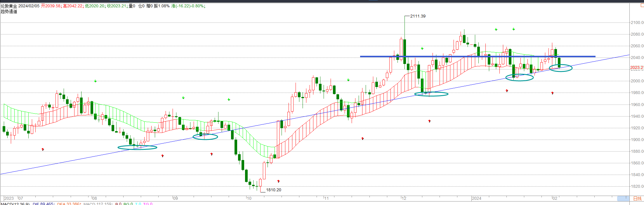This screenshot has height=205, width=644.
Task: Click the 1820 level on the price axis
Action: coord(637,186)
